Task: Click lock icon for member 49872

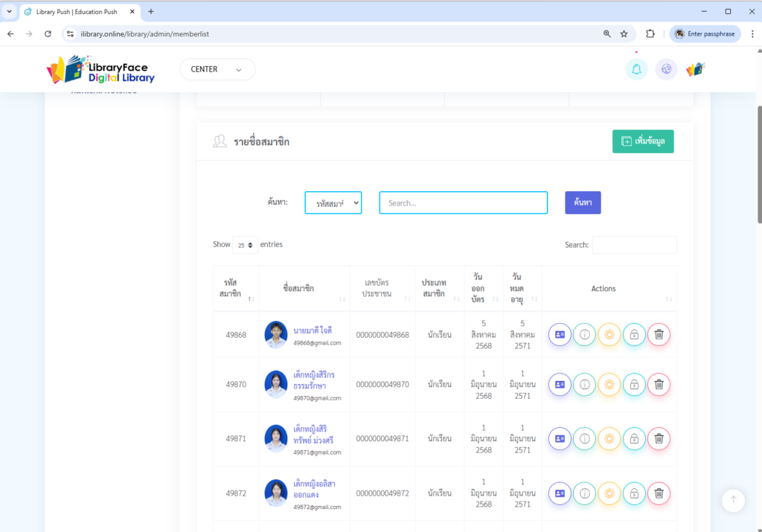Action: tap(634, 493)
